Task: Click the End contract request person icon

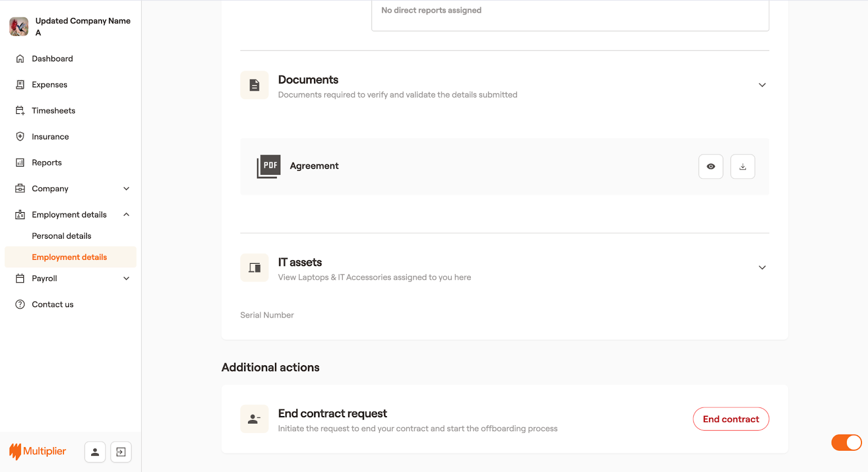Action: (254, 419)
